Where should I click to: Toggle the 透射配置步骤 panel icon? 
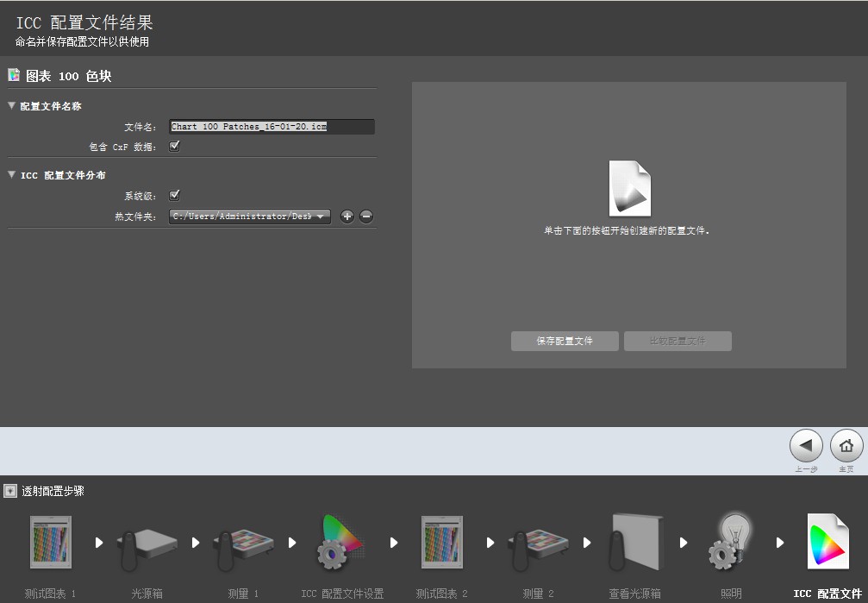(x=9, y=491)
